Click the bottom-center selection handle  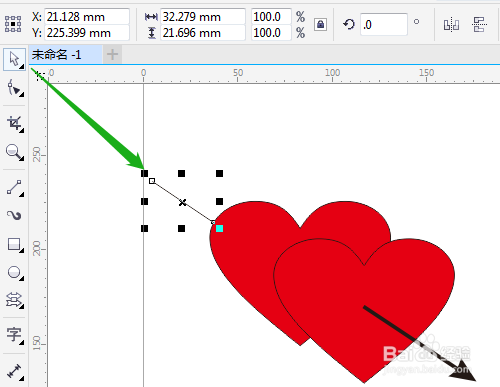[181, 228]
